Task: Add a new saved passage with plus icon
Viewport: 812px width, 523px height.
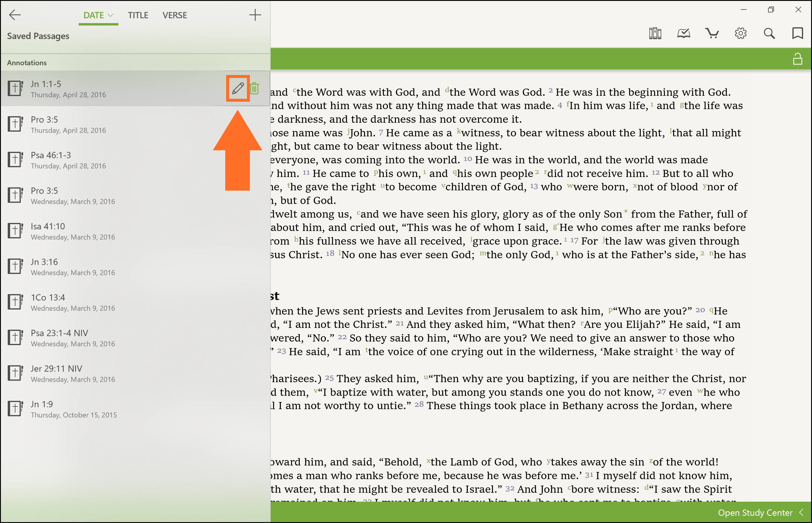Action: point(255,15)
